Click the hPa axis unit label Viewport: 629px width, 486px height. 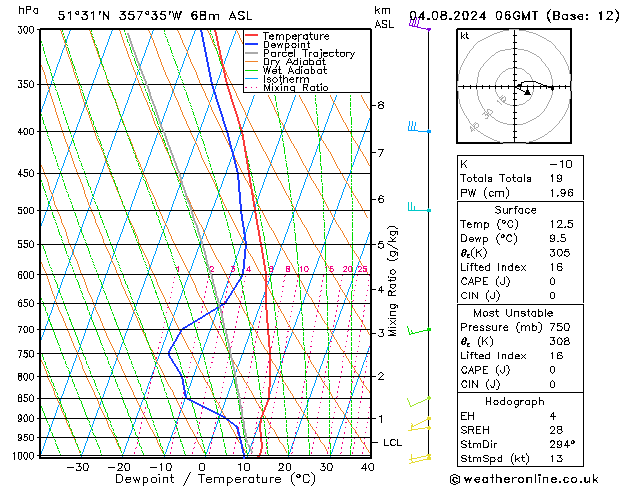pos(28,10)
